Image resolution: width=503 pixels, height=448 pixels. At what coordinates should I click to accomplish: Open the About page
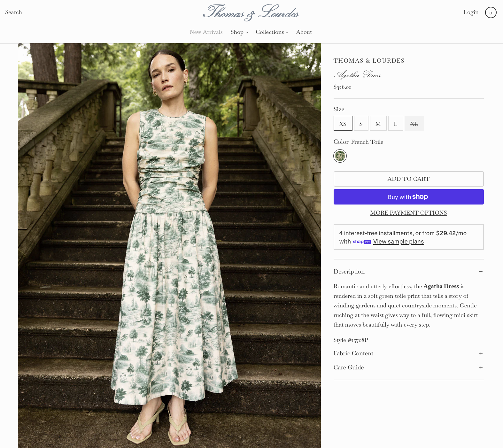click(x=304, y=32)
